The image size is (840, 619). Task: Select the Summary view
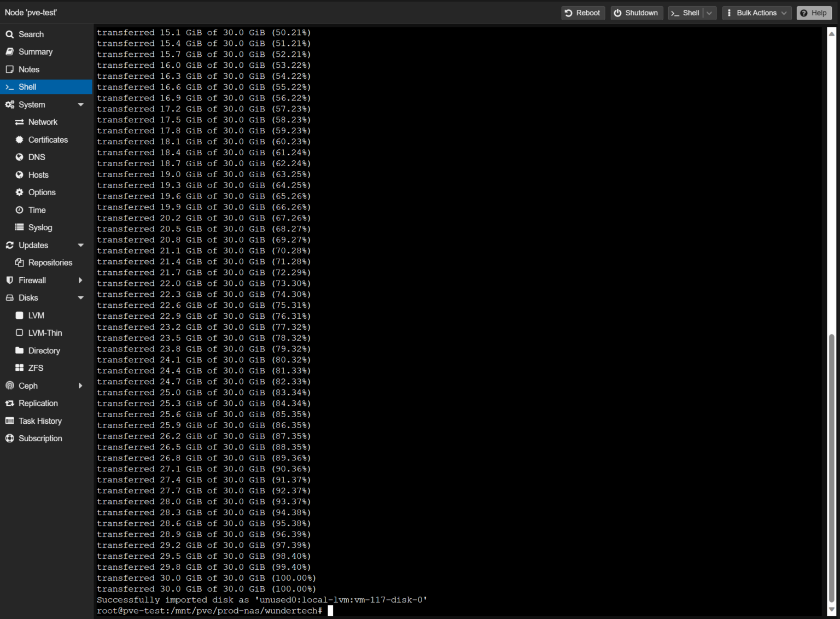click(35, 51)
